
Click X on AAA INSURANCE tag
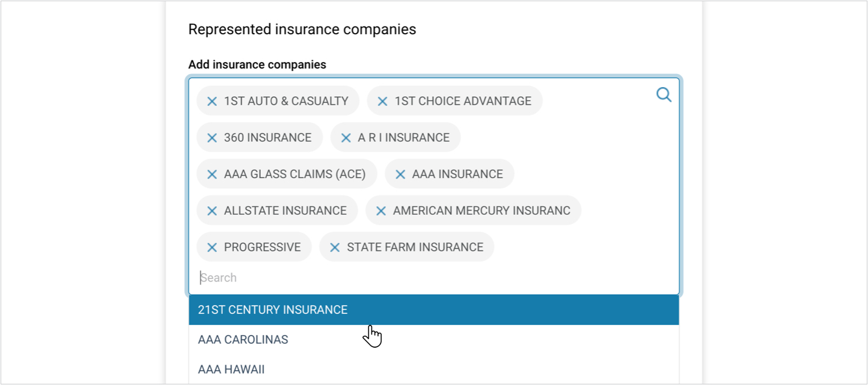point(400,174)
